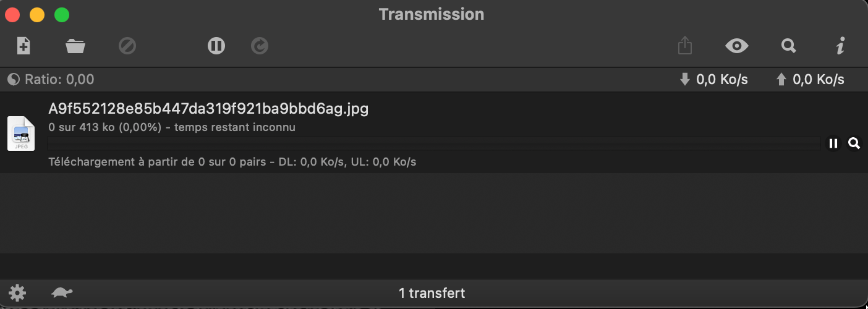Pause all transfers from the toolbar
The image size is (868, 309).
click(x=216, y=46)
